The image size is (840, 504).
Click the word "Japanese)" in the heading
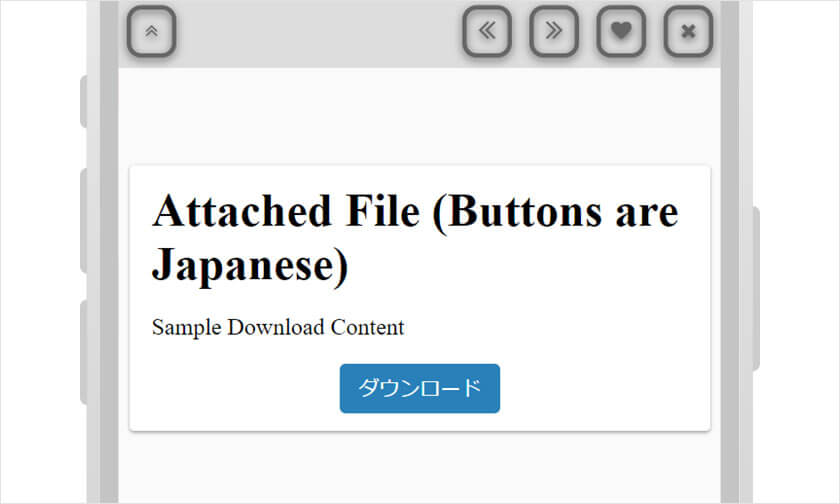[250, 266]
